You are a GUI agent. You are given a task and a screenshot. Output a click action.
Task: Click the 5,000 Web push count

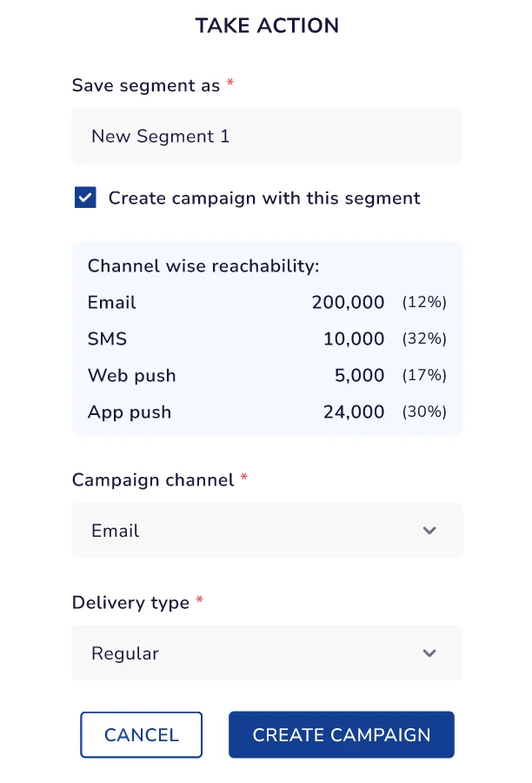pos(359,376)
